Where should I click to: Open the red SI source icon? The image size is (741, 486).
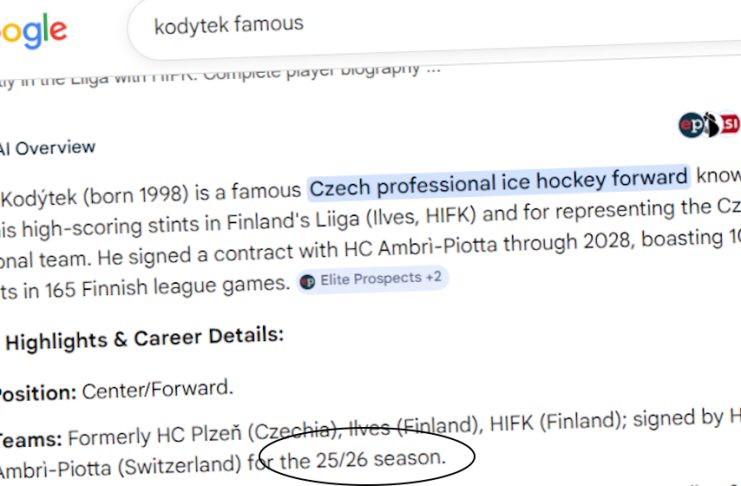click(x=729, y=126)
